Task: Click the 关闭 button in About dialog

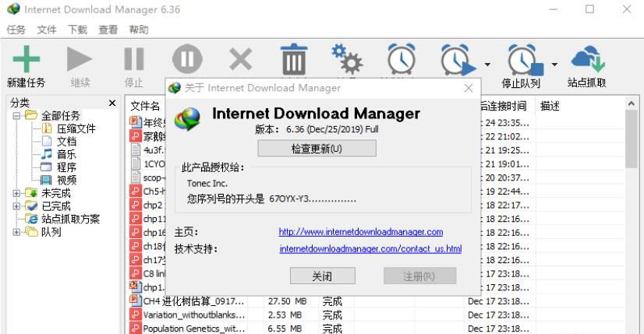Action: tap(323, 276)
